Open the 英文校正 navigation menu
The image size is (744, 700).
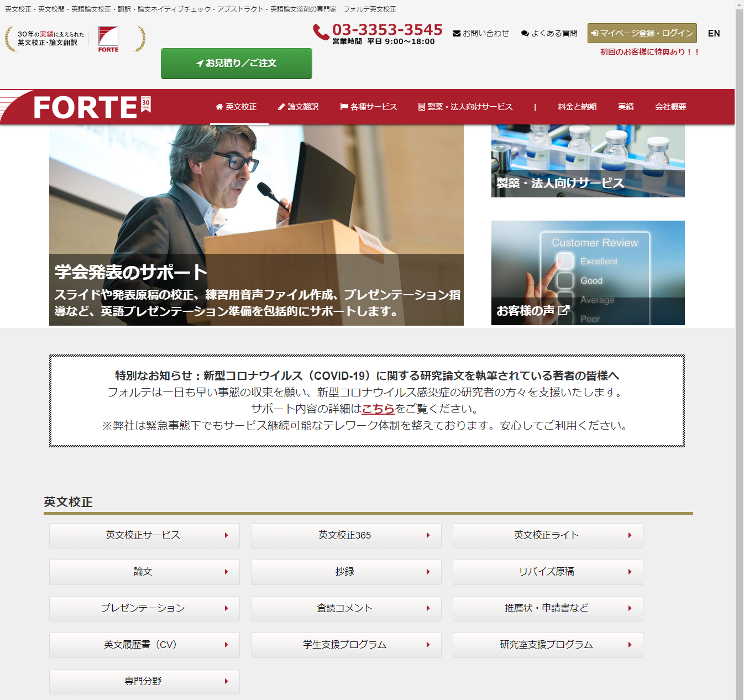pyautogui.click(x=236, y=107)
